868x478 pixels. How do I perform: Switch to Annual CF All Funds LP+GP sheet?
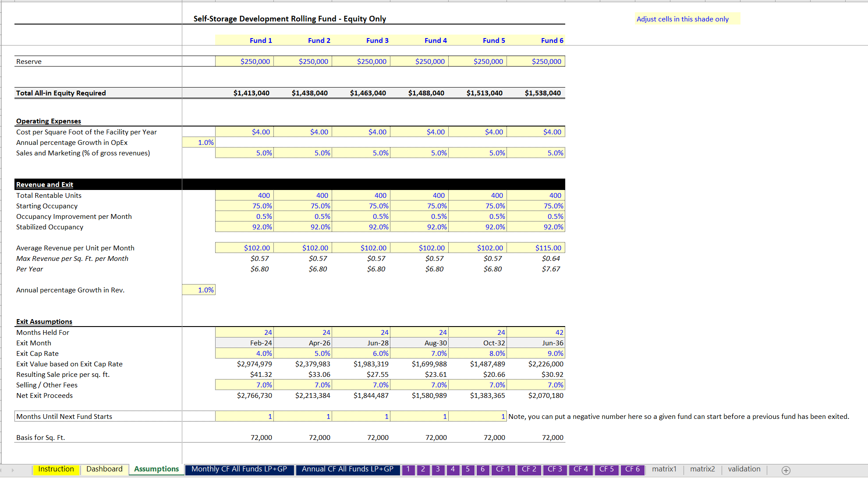[347, 469]
